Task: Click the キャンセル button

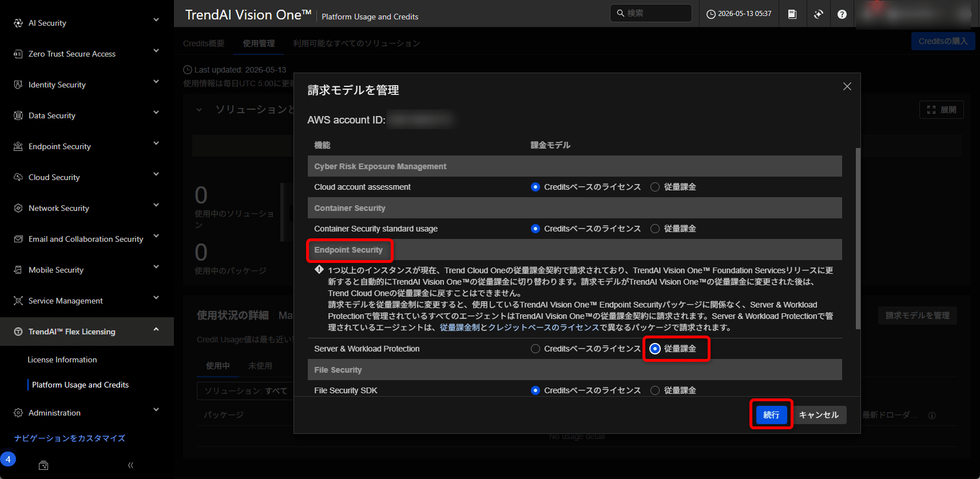Action: 819,415
